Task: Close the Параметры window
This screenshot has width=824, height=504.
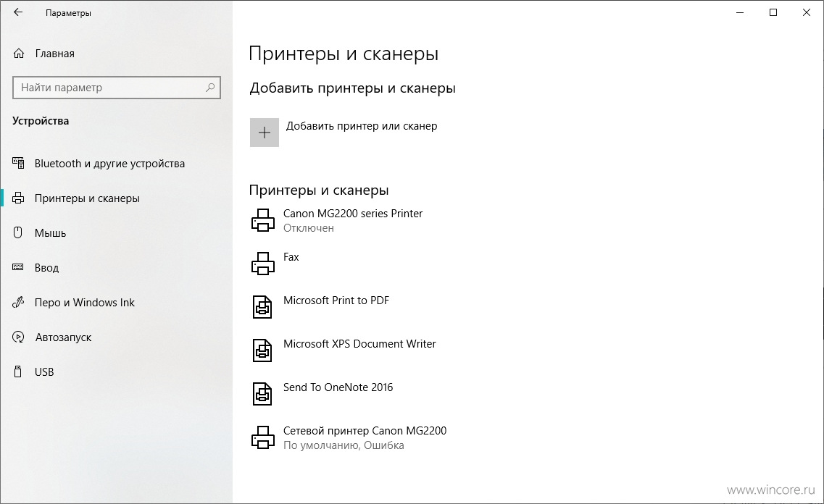Action: [x=807, y=12]
